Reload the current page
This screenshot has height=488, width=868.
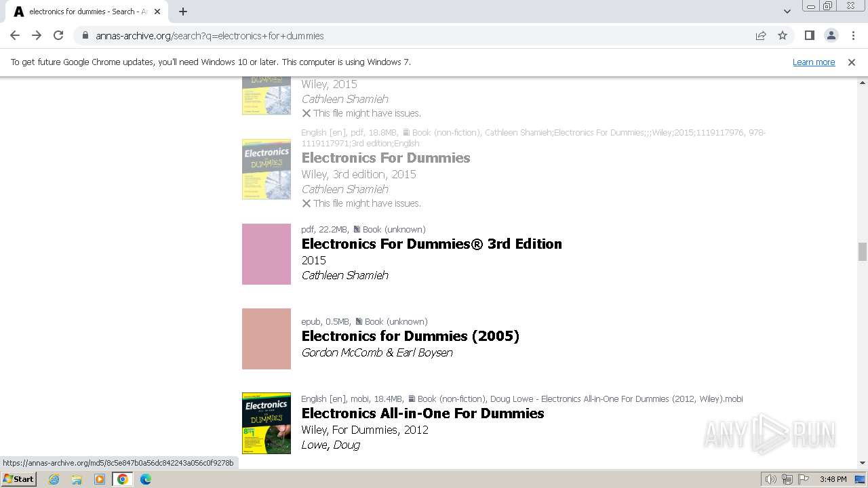pyautogui.click(x=58, y=35)
